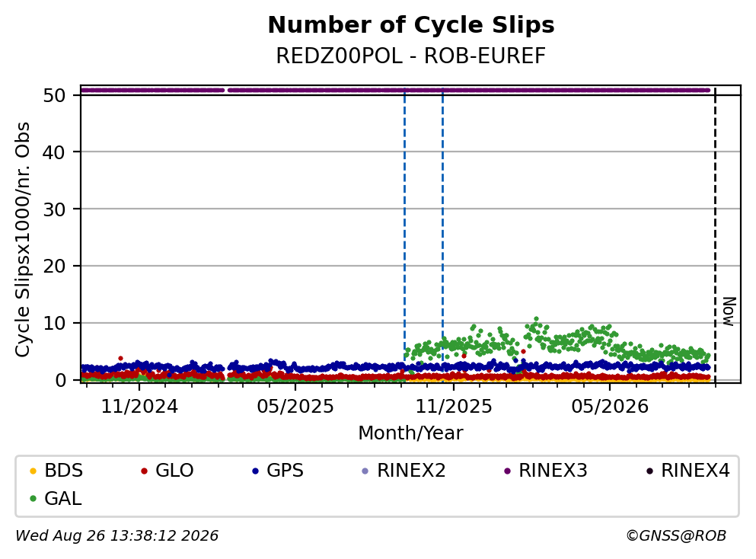
Task: Click the 05/2025 x-axis tick label
Action: (295, 407)
